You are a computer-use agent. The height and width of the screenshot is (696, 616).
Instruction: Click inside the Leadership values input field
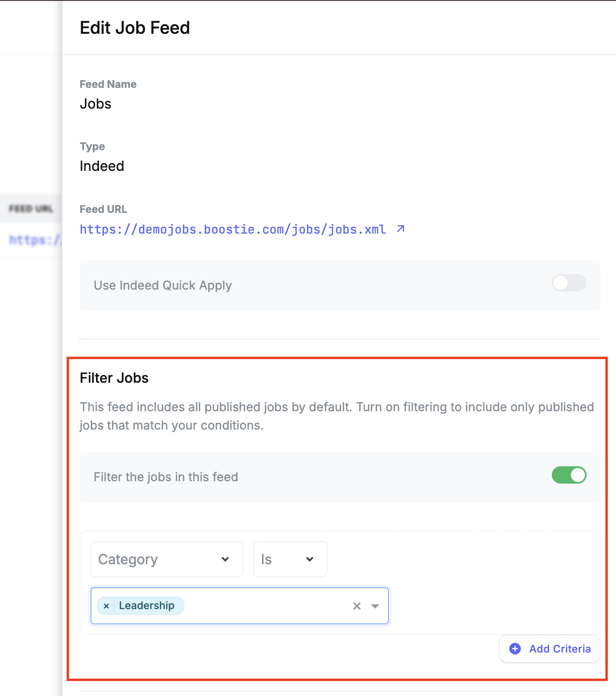[x=266, y=606]
